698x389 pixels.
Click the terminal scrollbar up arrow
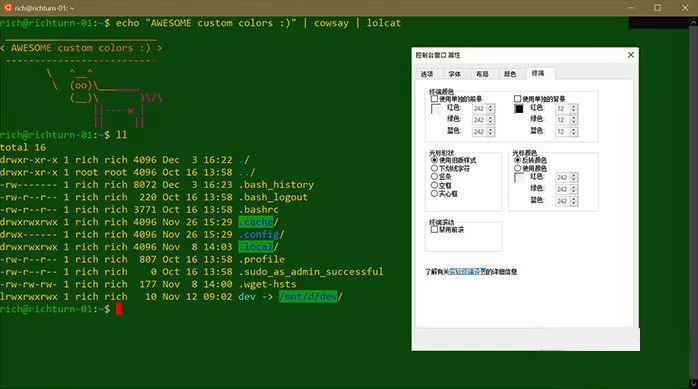point(693,22)
